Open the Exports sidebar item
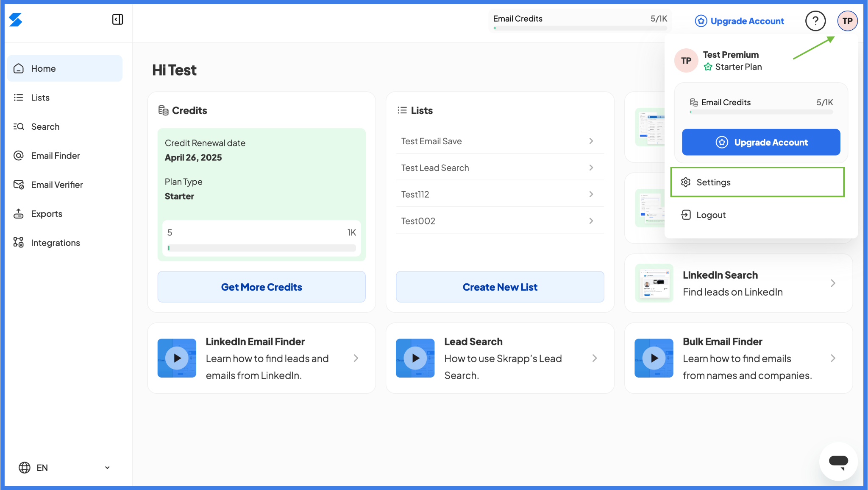Screen dimensions: 868x490 click(47, 214)
